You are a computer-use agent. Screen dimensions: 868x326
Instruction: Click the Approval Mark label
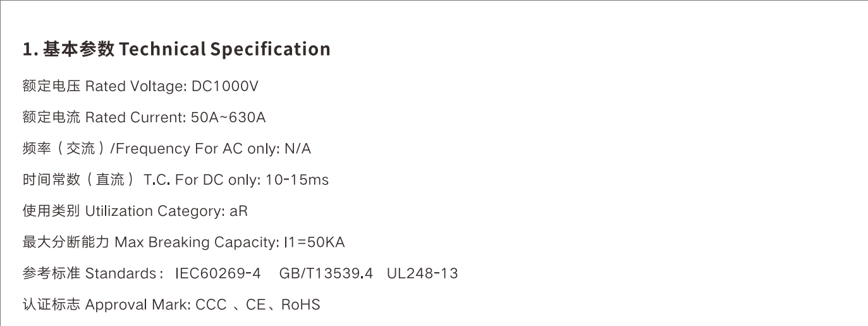click(138, 304)
